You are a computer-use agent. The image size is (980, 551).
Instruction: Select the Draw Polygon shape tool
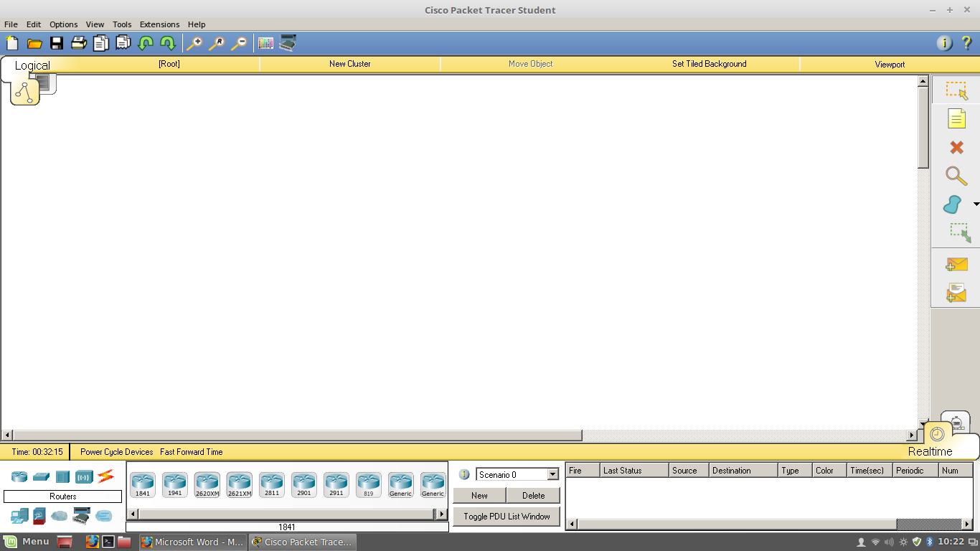coord(954,204)
